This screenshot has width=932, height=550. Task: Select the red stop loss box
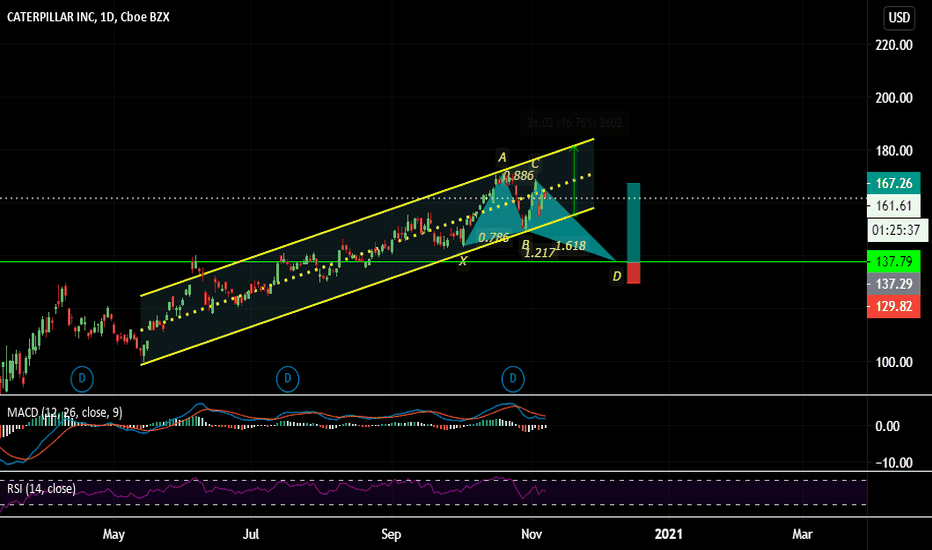click(634, 273)
